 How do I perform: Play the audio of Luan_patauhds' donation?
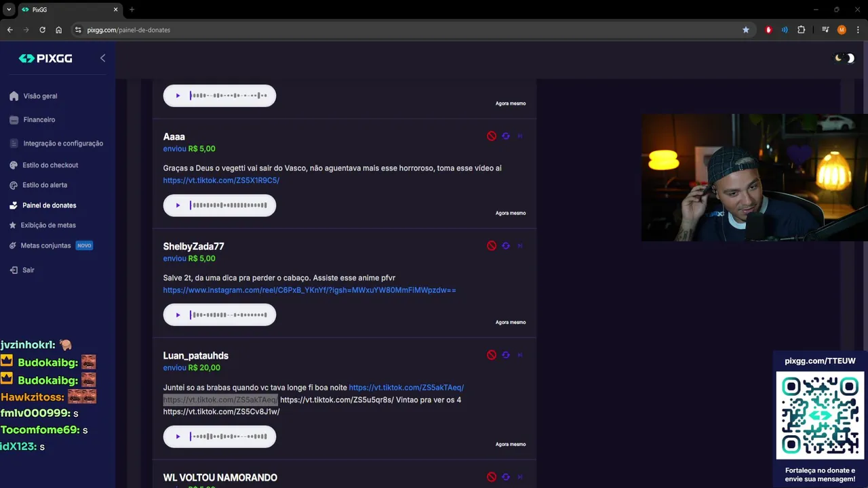point(178,436)
